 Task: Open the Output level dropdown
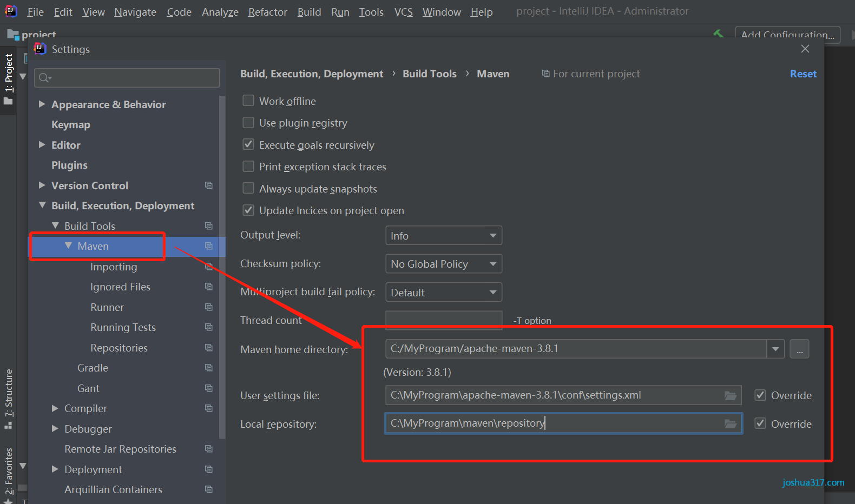pos(444,236)
